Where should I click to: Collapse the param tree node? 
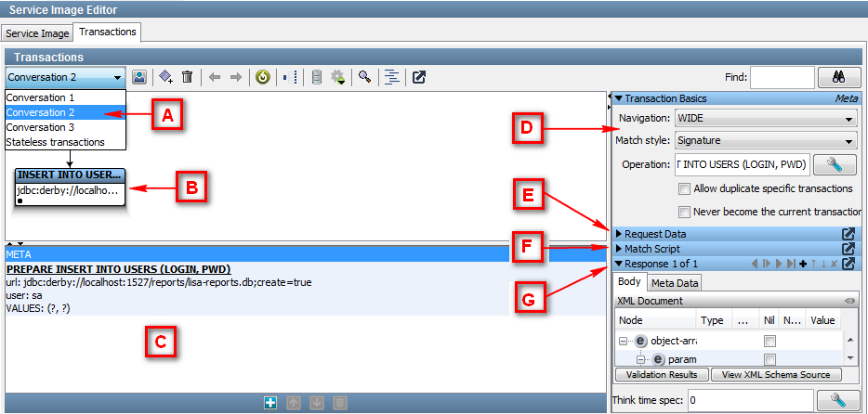(640, 360)
